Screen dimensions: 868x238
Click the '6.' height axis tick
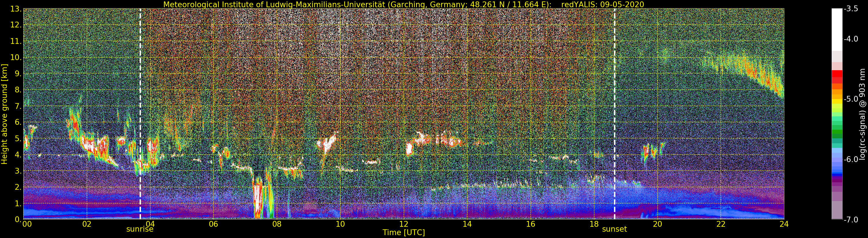[18, 122]
